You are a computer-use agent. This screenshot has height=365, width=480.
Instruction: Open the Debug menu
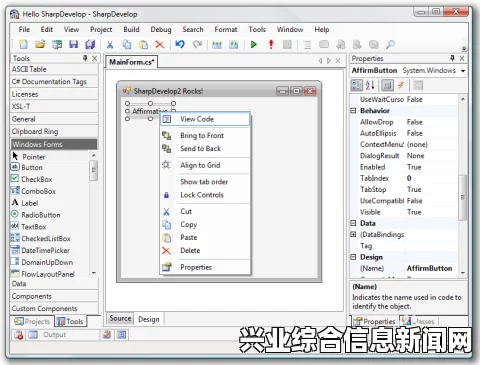click(161, 29)
